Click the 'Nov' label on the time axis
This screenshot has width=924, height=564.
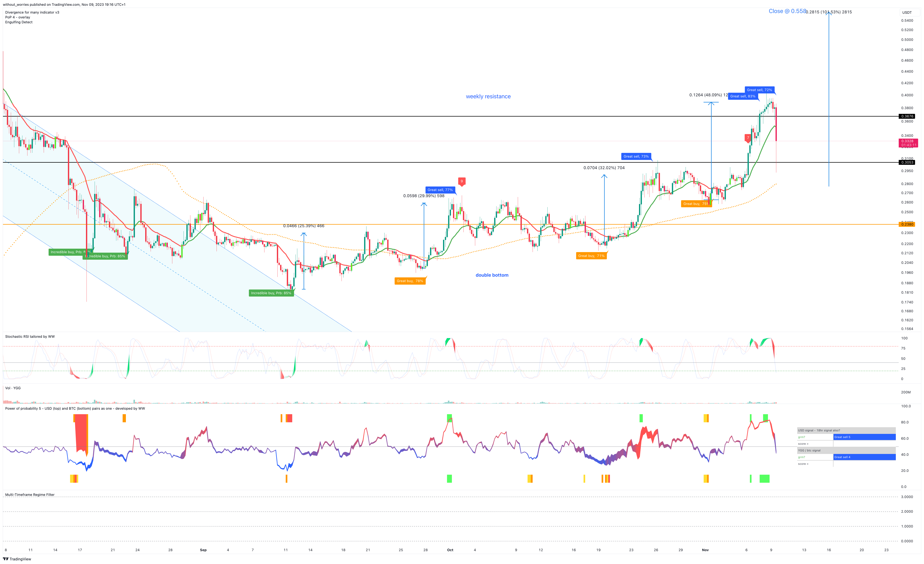705,550
